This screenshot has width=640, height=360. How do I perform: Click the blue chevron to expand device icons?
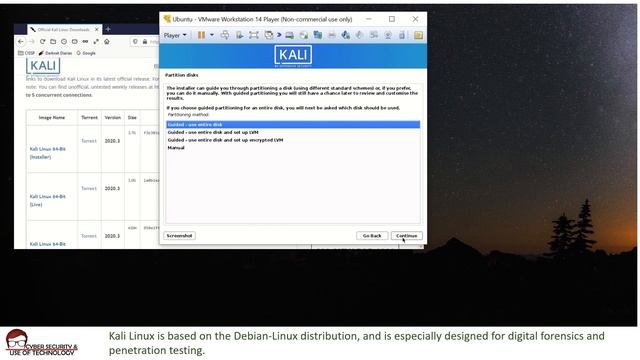coord(279,35)
